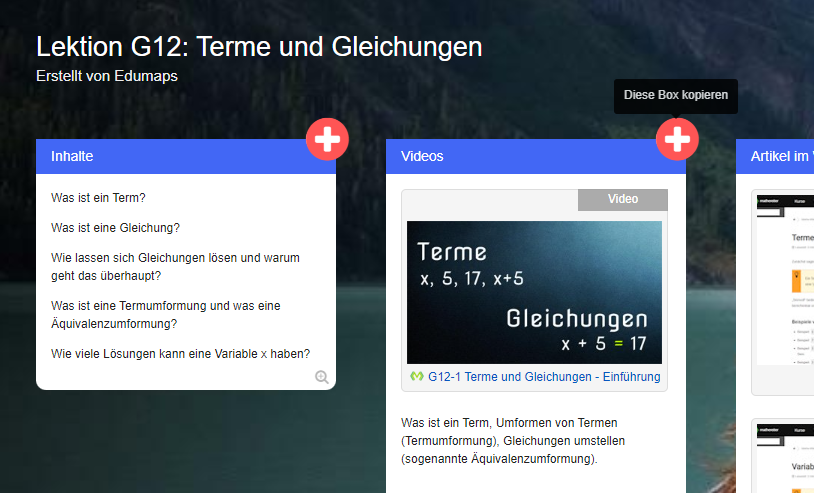Zoom the Inhalte box with magnifier icon

322,377
